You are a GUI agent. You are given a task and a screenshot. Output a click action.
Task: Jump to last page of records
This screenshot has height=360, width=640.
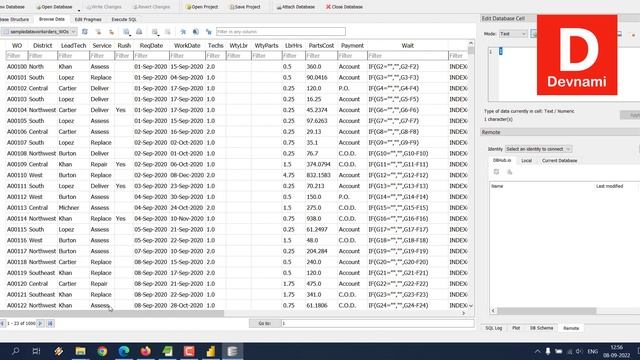point(50,323)
